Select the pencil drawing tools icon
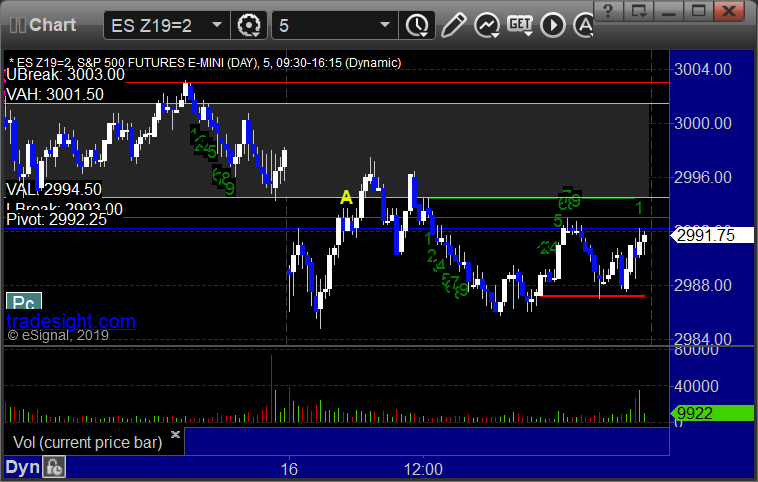The width and height of the screenshot is (758, 482). pos(453,25)
